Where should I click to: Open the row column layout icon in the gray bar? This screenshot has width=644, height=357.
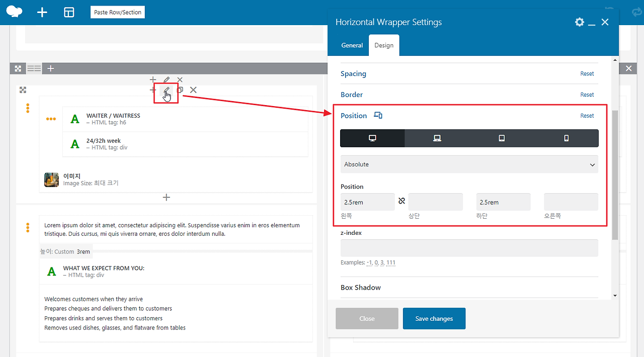click(34, 68)
